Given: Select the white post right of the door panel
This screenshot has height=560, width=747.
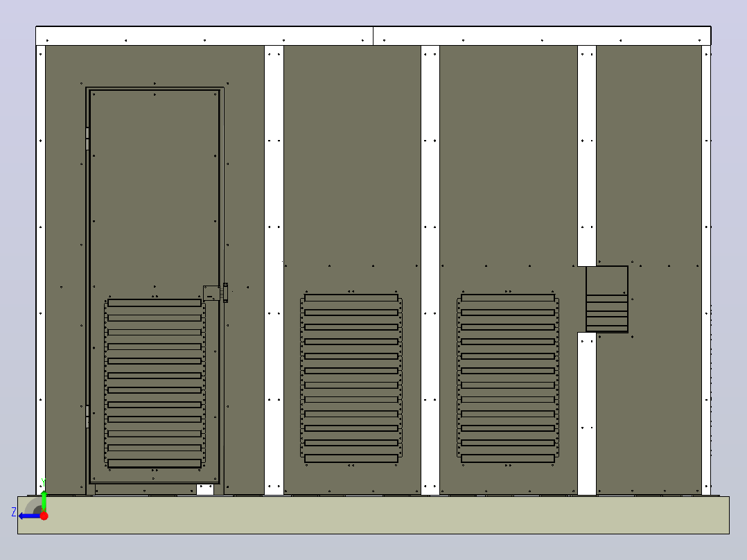Looking at the screenshot, I should (274, 270).
